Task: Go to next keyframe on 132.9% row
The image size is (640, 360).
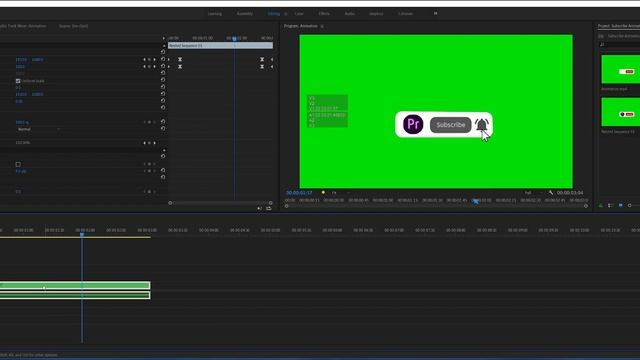Action: click(154, 143)
